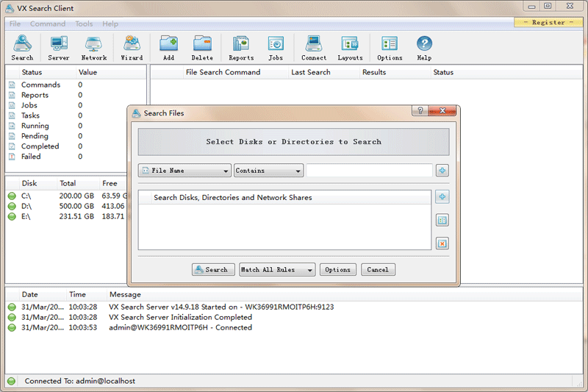Open the Options toolbar icon
The image size is (588, 392).
pos(390,48)
